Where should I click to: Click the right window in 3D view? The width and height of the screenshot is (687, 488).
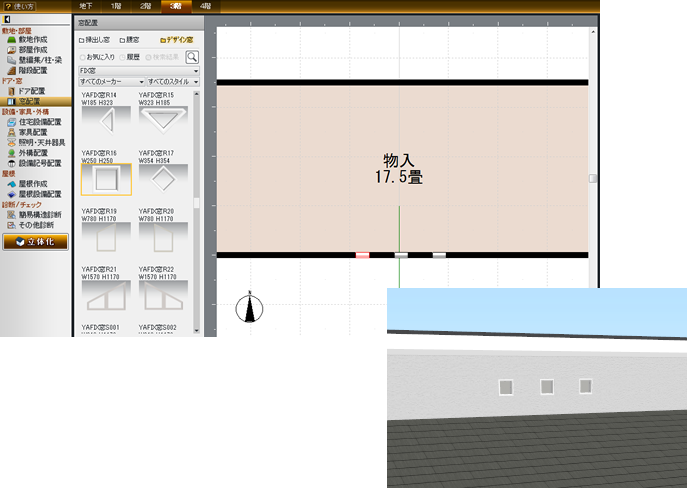[585, 386]
